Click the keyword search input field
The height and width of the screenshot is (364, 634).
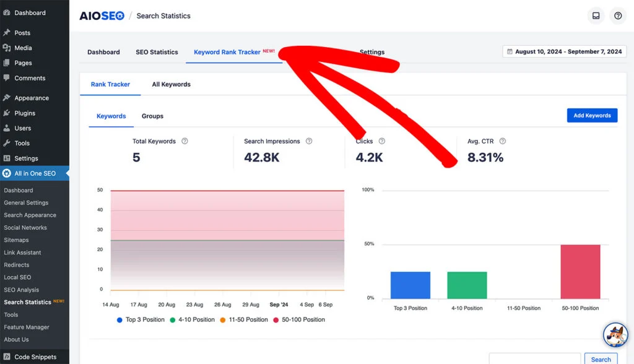pos(534,359)
